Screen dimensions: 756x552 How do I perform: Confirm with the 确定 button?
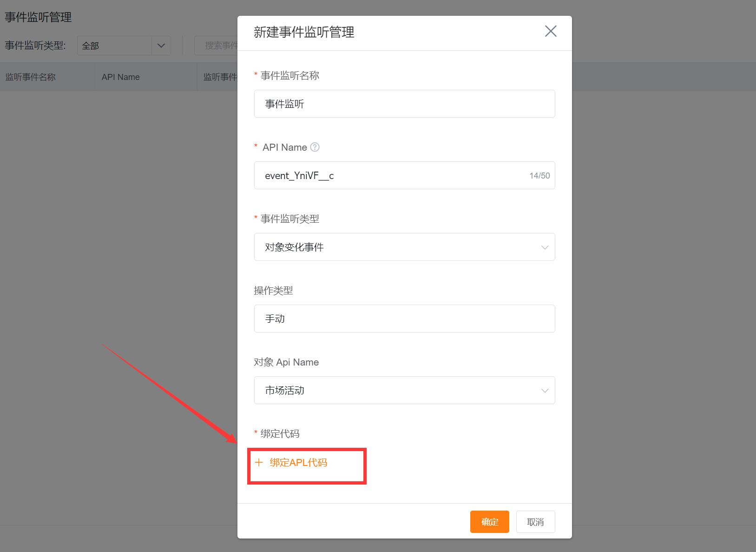pyautogui.click(x=489, y=522)
